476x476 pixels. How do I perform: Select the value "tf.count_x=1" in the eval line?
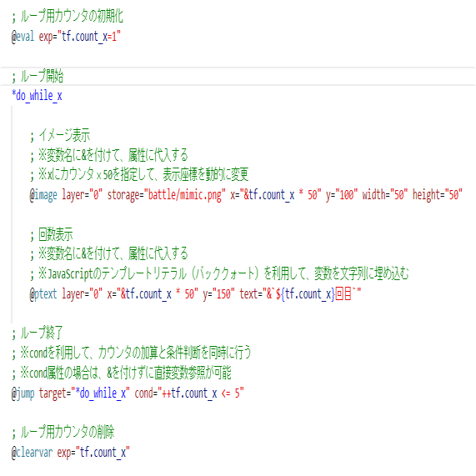coord(89,37)
